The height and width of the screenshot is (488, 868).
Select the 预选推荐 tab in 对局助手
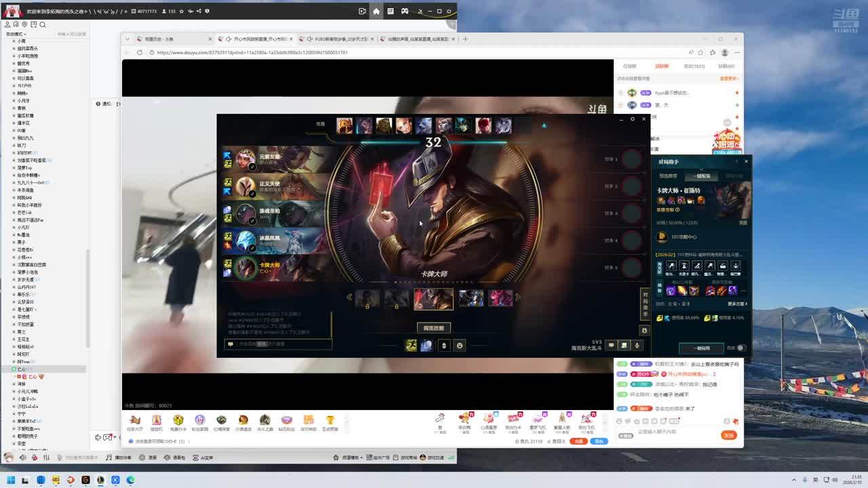point(668,176)
